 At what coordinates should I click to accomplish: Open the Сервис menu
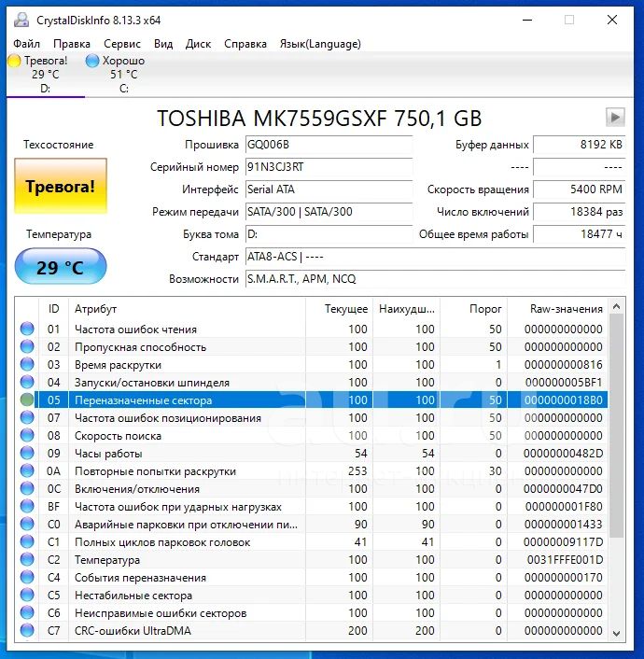point(122,44)
